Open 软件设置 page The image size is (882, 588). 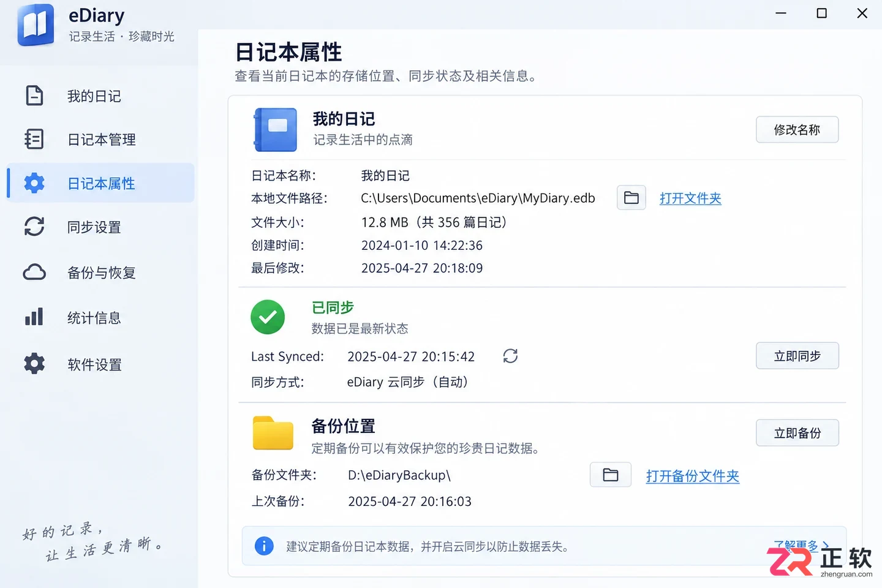pyautogui.click(x=100, y=364)
